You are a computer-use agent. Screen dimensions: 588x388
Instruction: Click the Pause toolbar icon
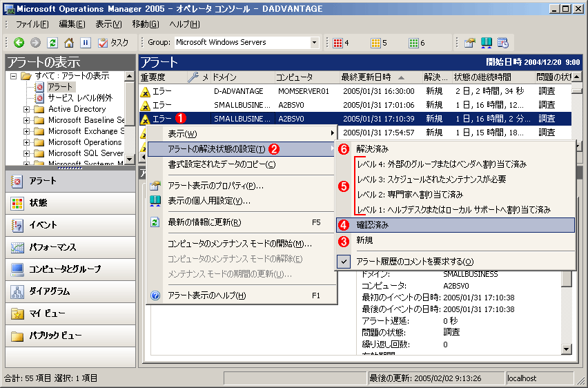[85, 42]
